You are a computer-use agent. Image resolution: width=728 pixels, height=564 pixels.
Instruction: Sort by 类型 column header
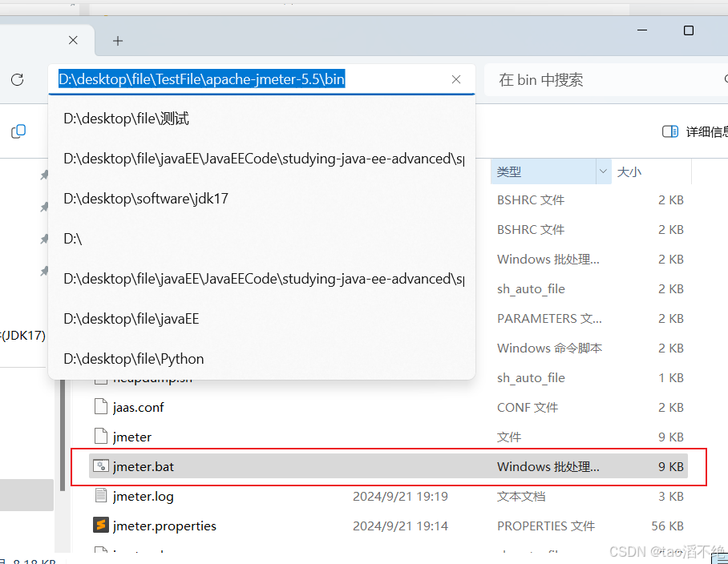(544, 171)
